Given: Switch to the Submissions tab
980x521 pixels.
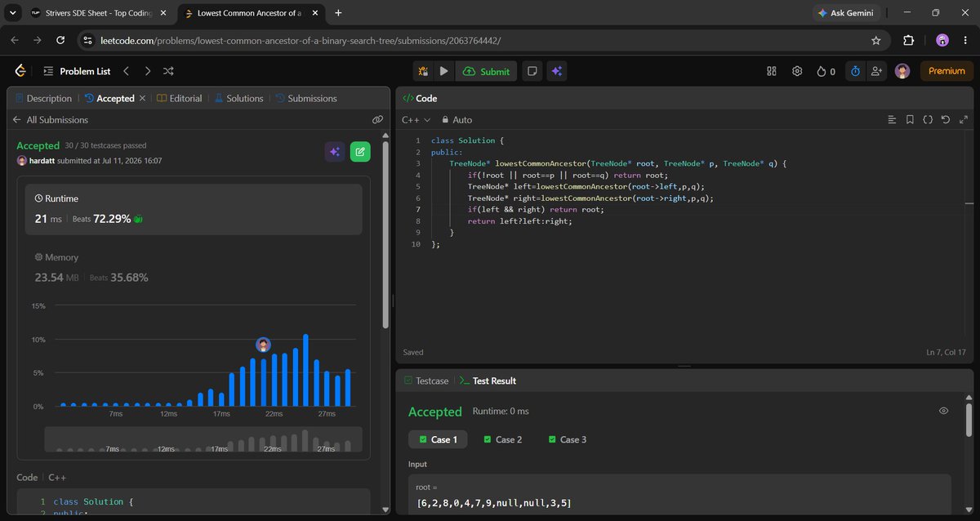Looking at the screenshot, I should (305, 98).
